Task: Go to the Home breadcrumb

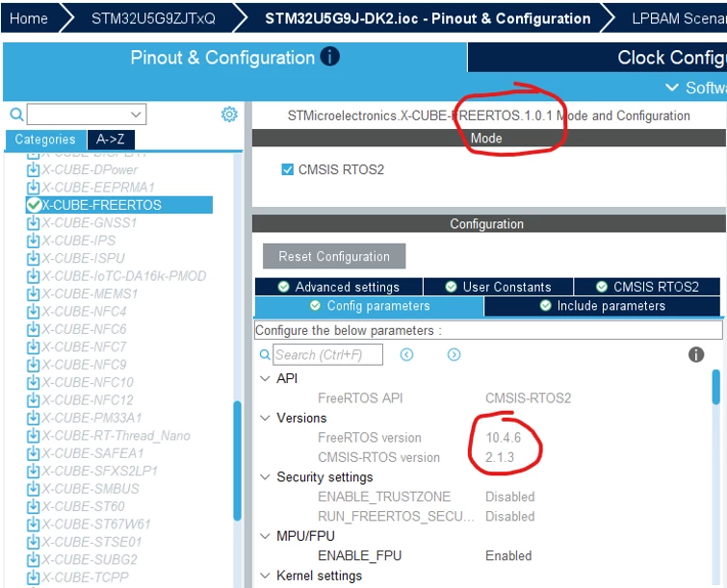Action: (29, 18)
